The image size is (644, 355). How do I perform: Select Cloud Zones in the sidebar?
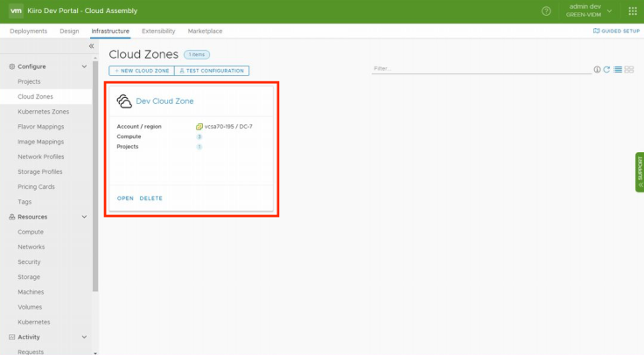35,96
